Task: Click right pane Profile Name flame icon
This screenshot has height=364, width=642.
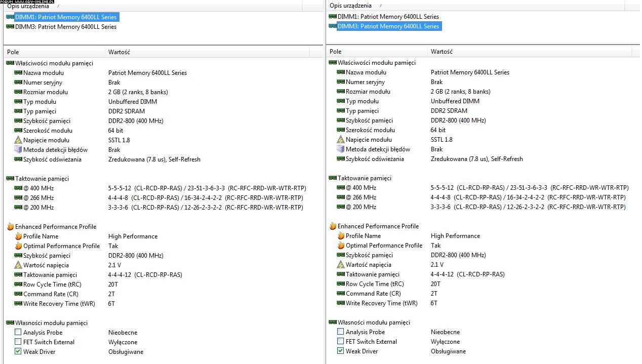Action: click(341, 235)
